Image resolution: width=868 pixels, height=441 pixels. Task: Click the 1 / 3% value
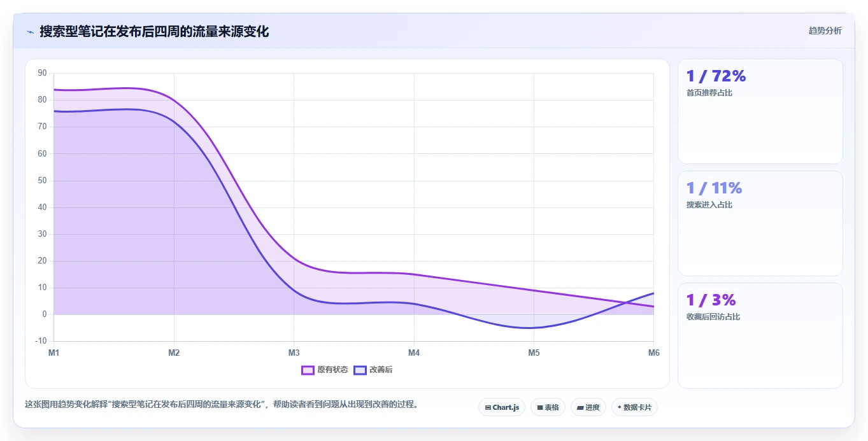[711, 300]
